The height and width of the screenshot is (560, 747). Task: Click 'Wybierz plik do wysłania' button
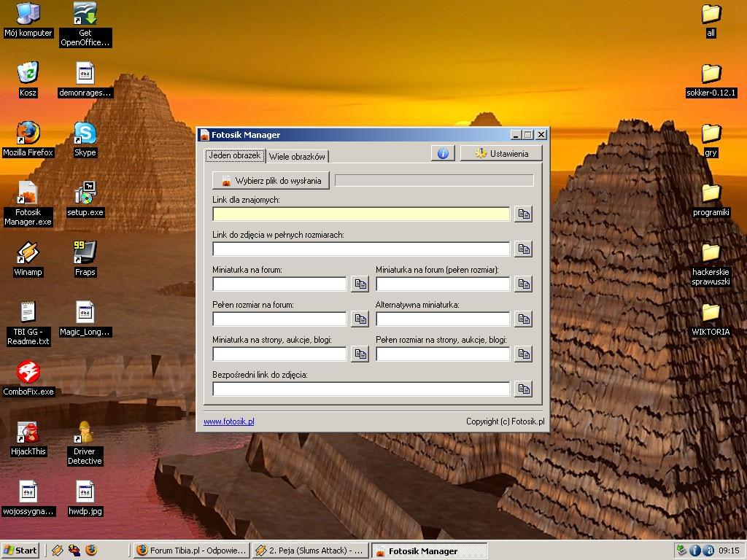click(x=271, y=181)
